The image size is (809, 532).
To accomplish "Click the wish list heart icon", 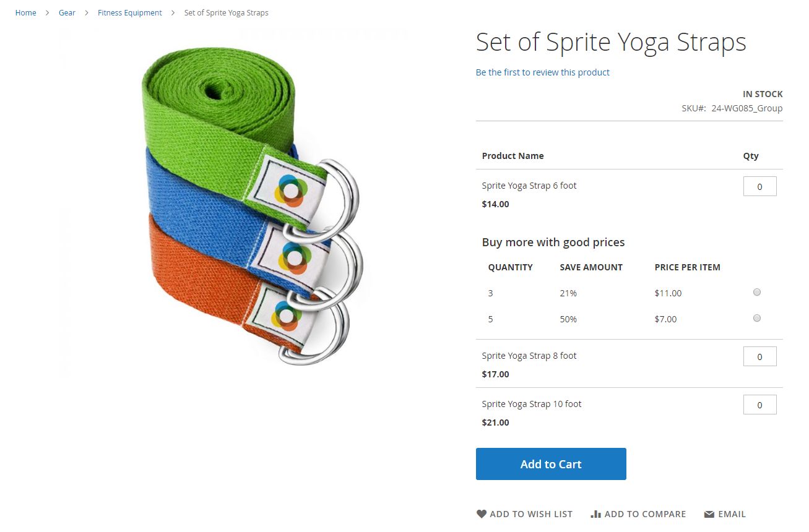I will point(482,514).
